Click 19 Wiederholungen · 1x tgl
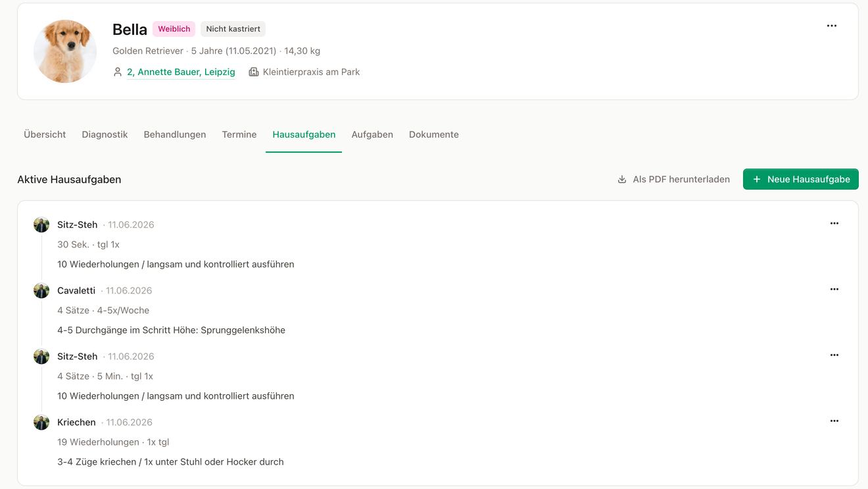Screen dimensions: 868x489 113,442
